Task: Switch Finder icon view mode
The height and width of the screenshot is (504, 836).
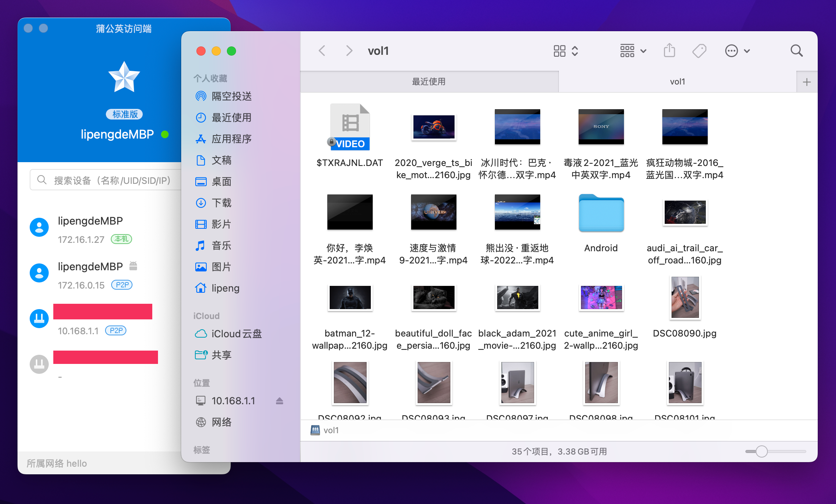Action: coord(566,51)
